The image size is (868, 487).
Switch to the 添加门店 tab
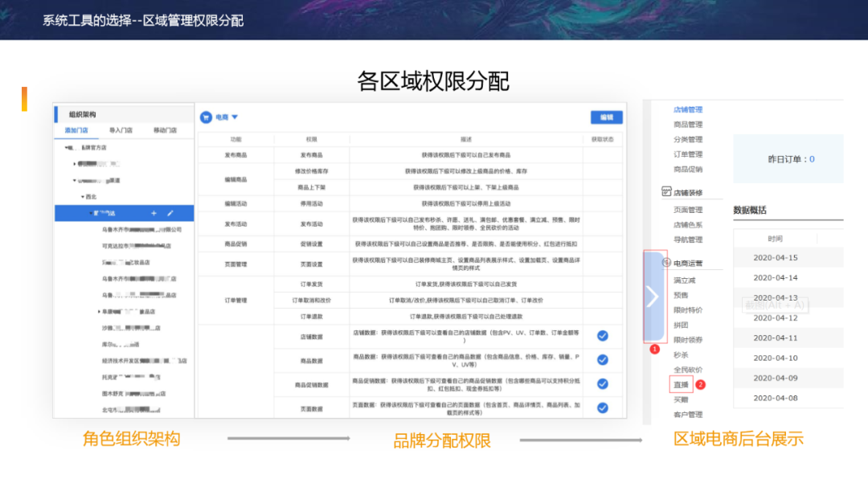tap(76, 131)
